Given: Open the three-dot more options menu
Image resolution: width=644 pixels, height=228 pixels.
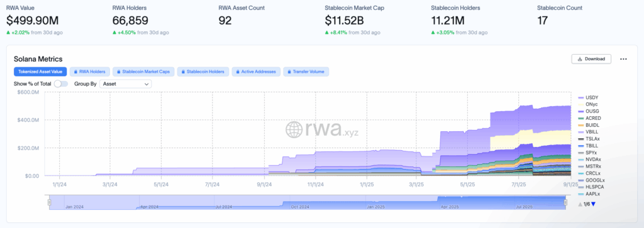Looking at the screenshot, I should (623, 59).
